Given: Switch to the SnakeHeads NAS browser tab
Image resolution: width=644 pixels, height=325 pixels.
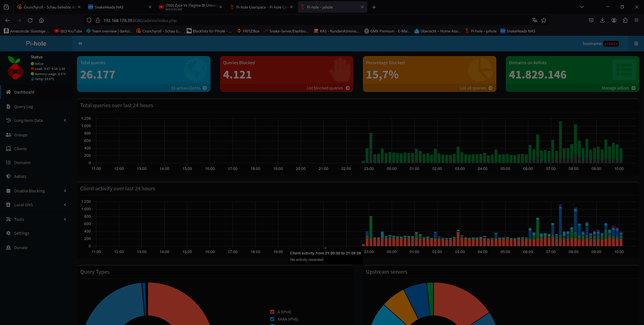Looking at the screenshot, I should 120,7.
